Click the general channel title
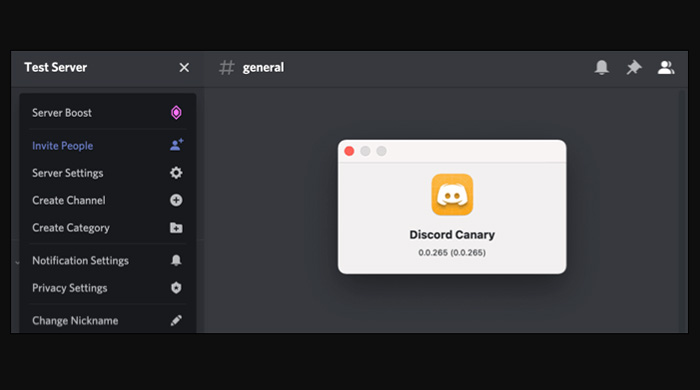700x390 pixels. (263, 67)
